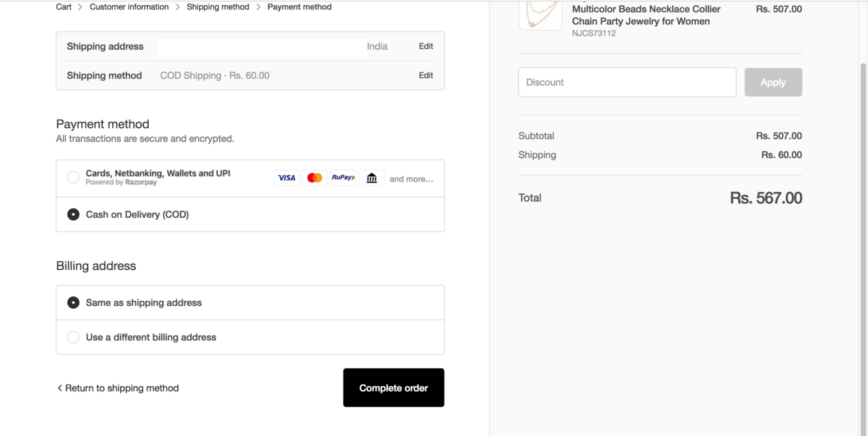Click the netbanking bank building icon
The height and width of the screenshot is (436, 868).
[x=371, y=178]
